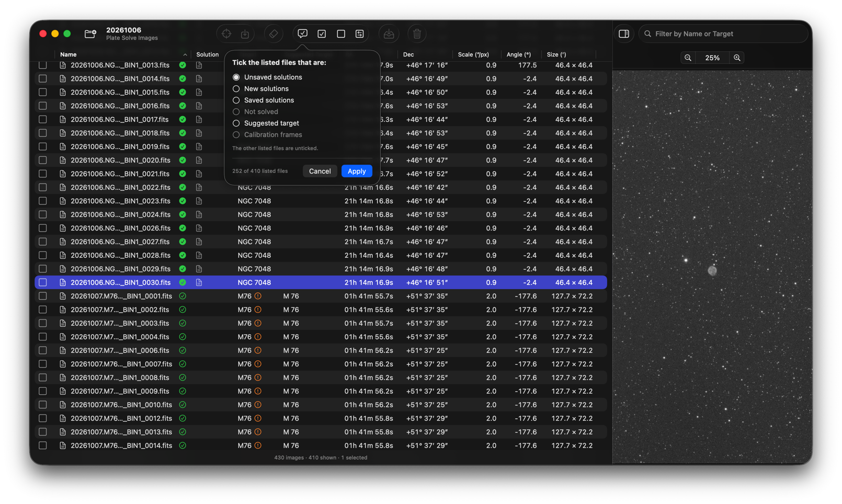This screenshot has height=504, width=842.
Task: Click the 25% zoom level button
Action: click(x=712, y=58)
